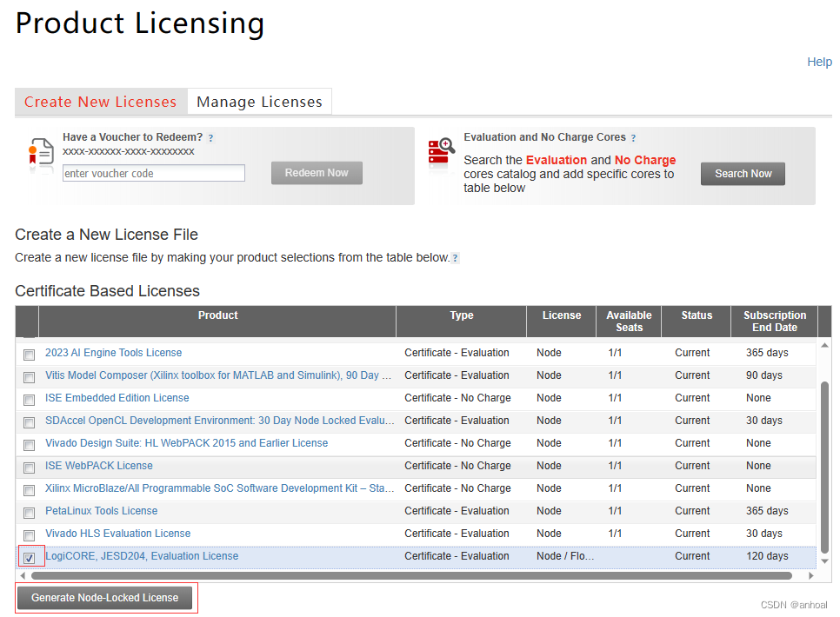Click Generate Node-Locked License
This screenshot has width=840, height=617.
pos(106,597)
